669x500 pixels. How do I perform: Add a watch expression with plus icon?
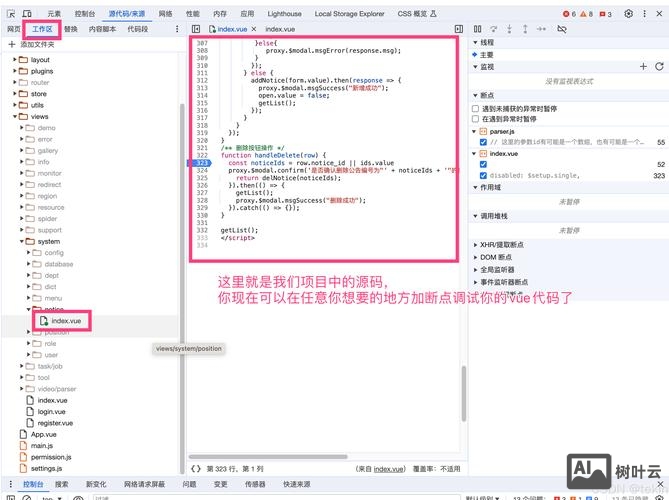pyautogui.click(x=643, y=66)
